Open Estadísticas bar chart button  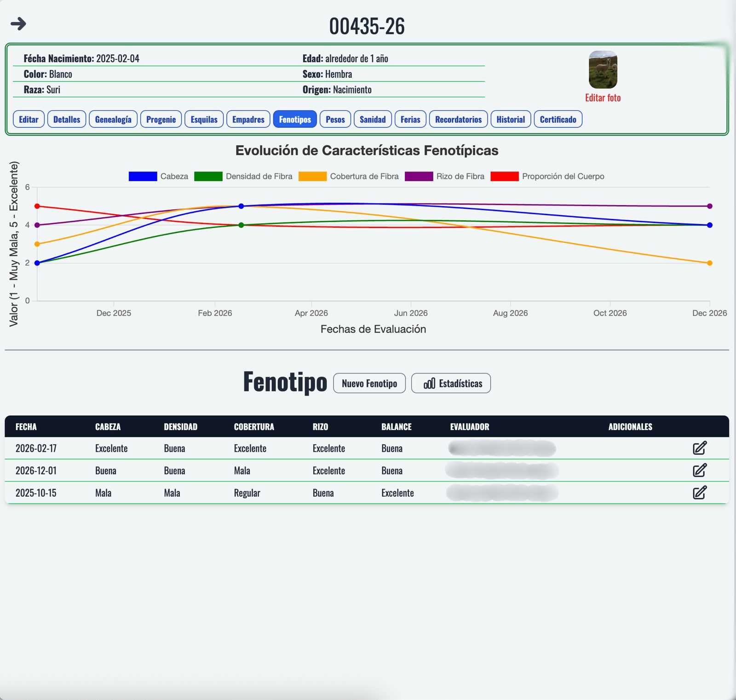pos(451,383)
